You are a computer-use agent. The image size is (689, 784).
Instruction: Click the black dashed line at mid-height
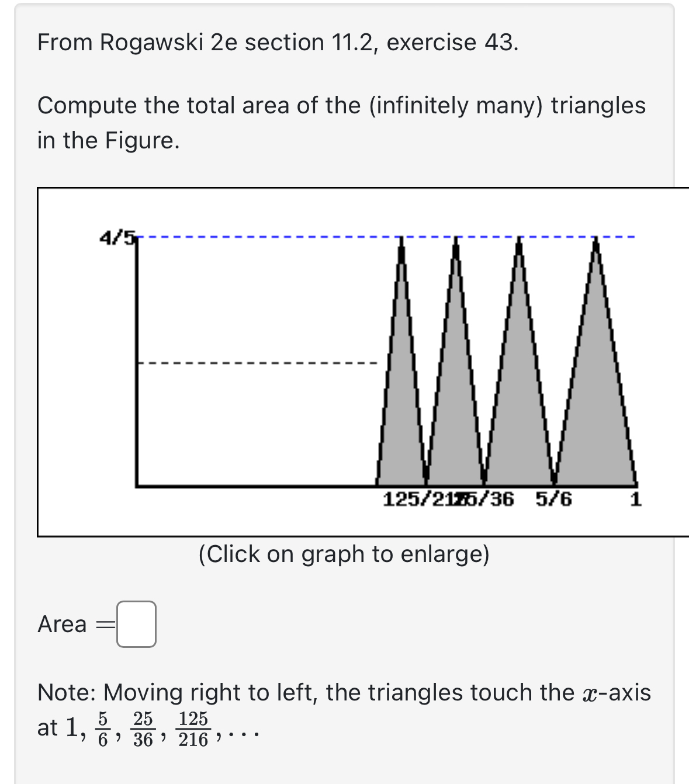257,363
